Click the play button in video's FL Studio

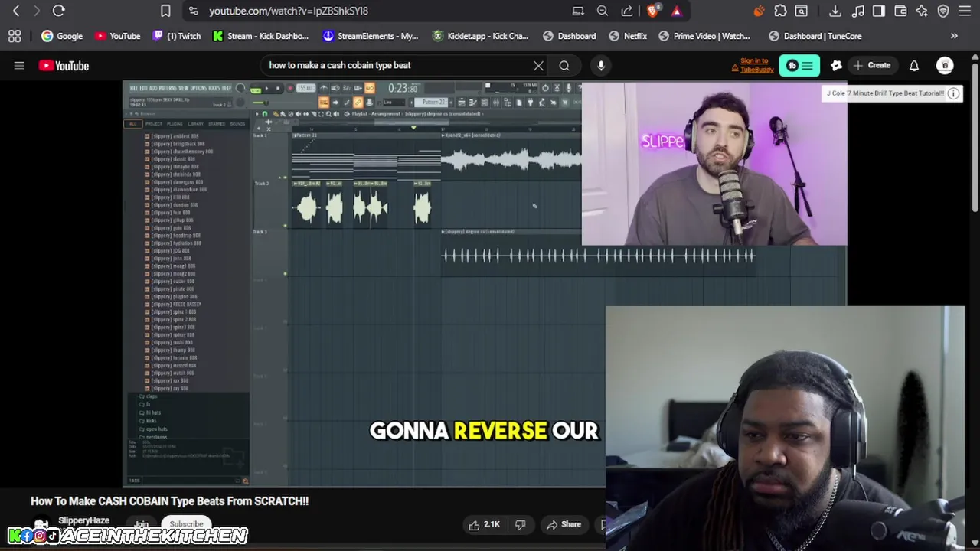(x=266, y=89)
